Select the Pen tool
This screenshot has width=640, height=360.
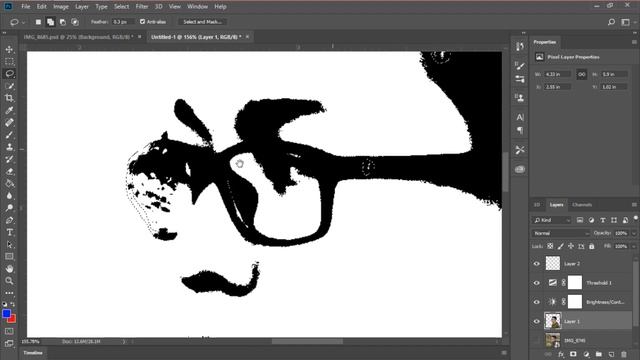pyautogui.click(x=9, y=220)
